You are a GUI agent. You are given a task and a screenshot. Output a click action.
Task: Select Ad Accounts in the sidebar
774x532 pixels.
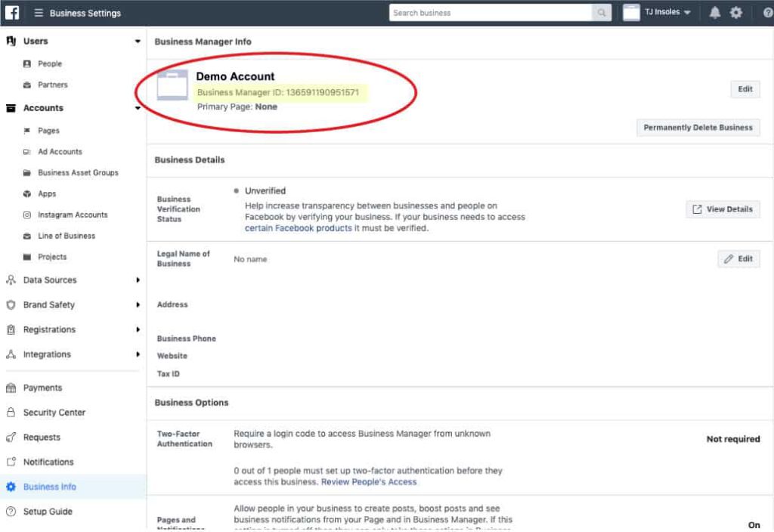click(60, 152)
